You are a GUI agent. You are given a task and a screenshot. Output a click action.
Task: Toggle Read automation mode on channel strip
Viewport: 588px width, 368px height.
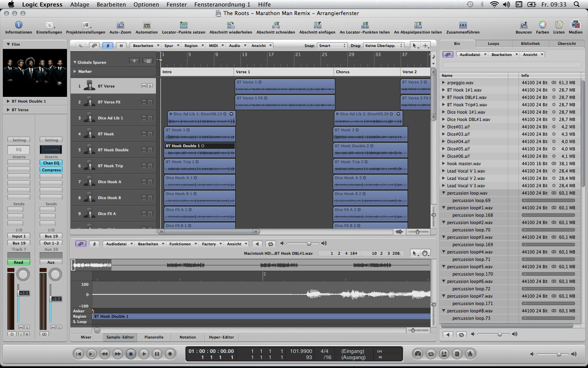point(18,262)
